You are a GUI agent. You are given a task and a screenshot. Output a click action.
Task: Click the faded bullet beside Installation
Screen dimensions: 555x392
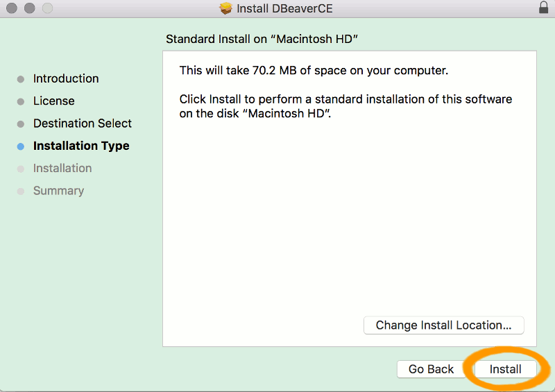coord(21,169)
